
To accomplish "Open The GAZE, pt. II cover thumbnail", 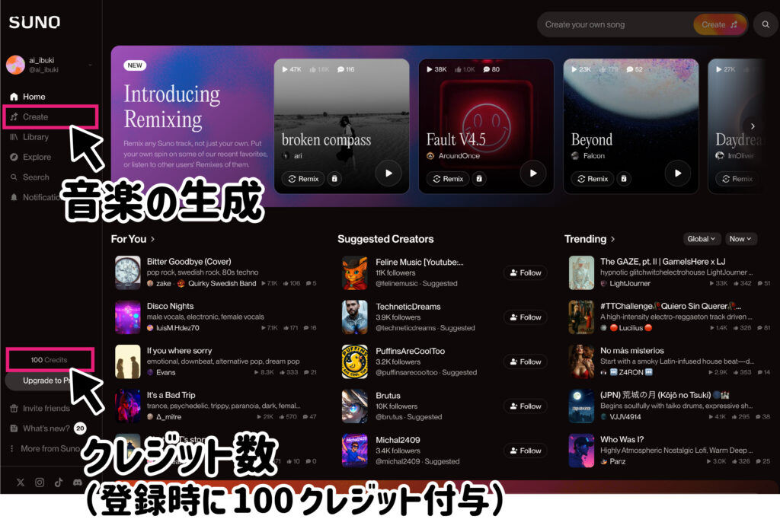I will (x=581, y=272).
